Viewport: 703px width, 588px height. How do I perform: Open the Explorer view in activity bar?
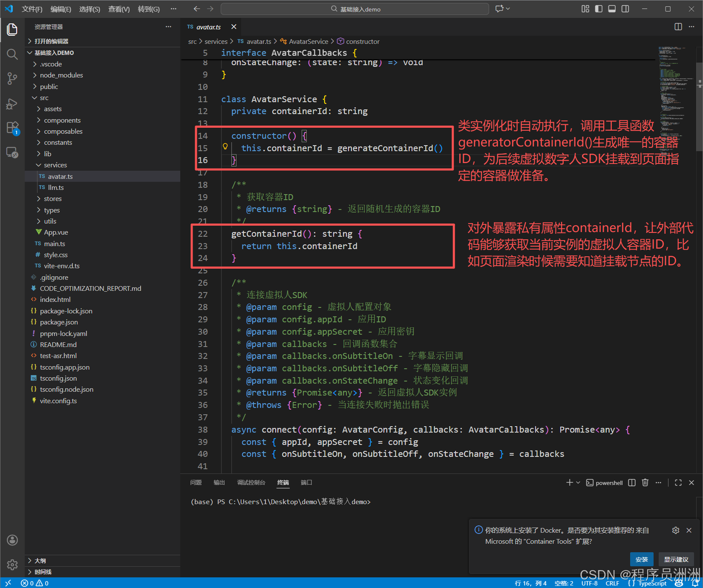(12, 29)
